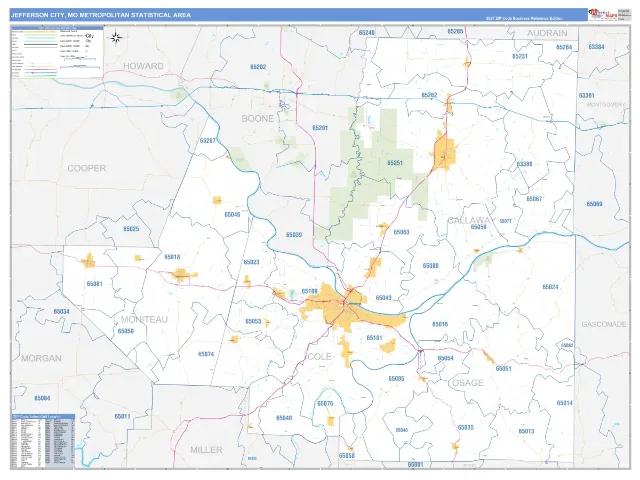Click ZIP code label 65023
This screenshot has height=480, width=640.
[x=251, y=262]
